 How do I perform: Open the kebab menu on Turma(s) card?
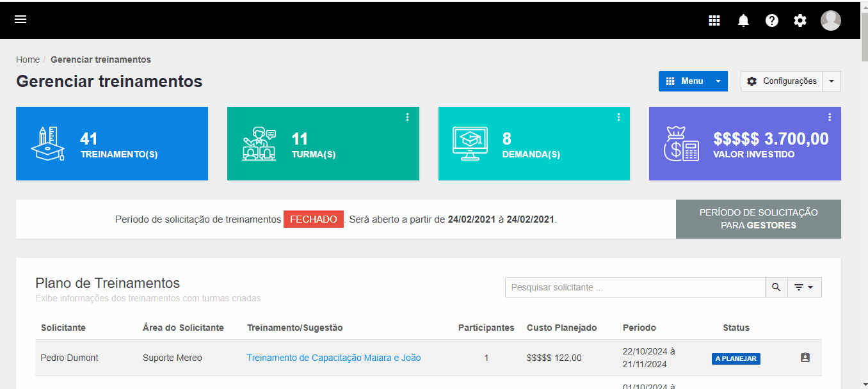click(x=408, y=117)
